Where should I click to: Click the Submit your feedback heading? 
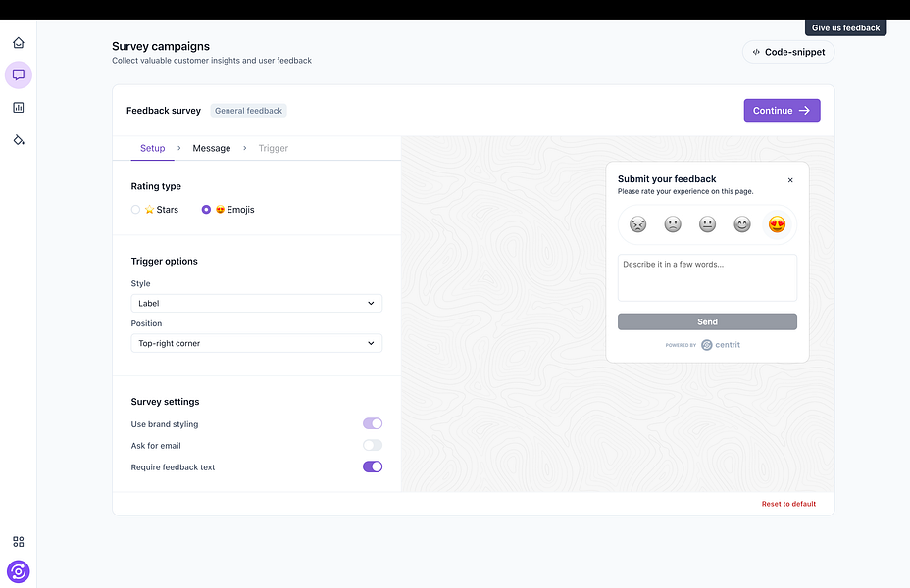[667, 179]
